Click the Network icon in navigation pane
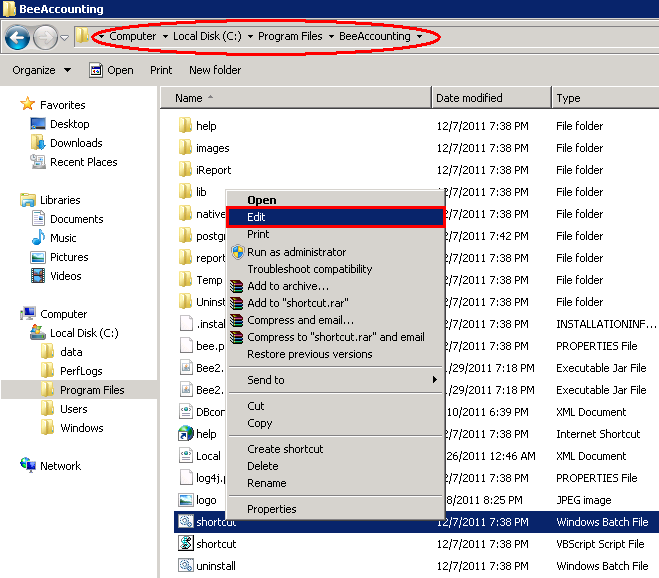The height and width of the screenshot is (578, 659). point(28,465)
